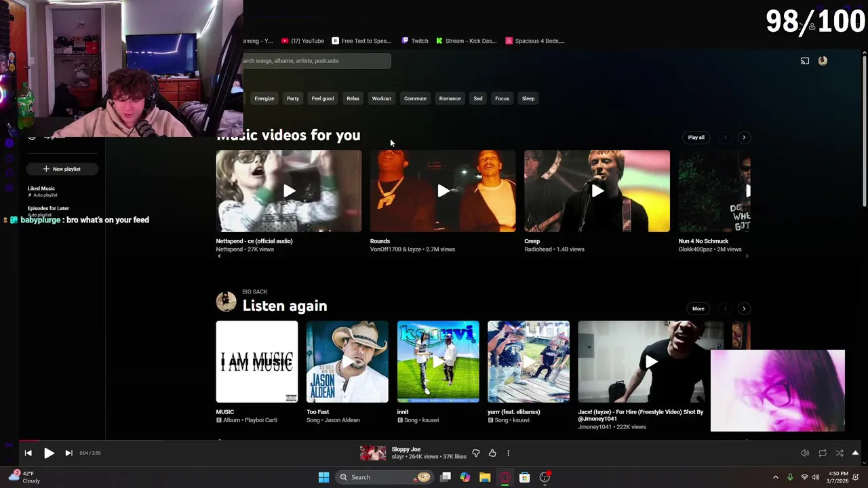Viewport: 868px width, 488px height.
Task: Like Sloppy Joe with thumbs up
Action: (492, 453)
